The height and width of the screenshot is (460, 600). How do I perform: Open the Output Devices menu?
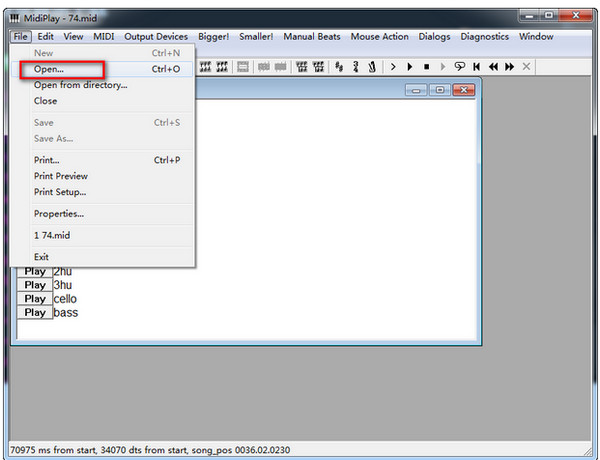pos(155,37)
